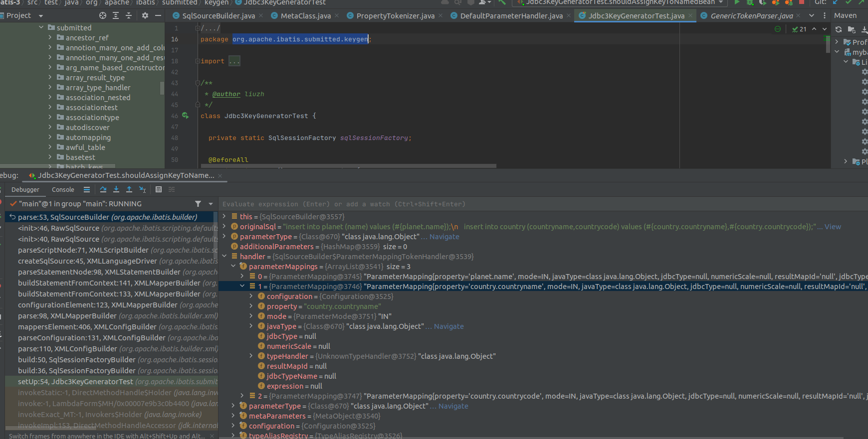Click Navigate link next to top parameterType
Image resolution: width=868 pixels, height=439 pixels.
point(444,237)
